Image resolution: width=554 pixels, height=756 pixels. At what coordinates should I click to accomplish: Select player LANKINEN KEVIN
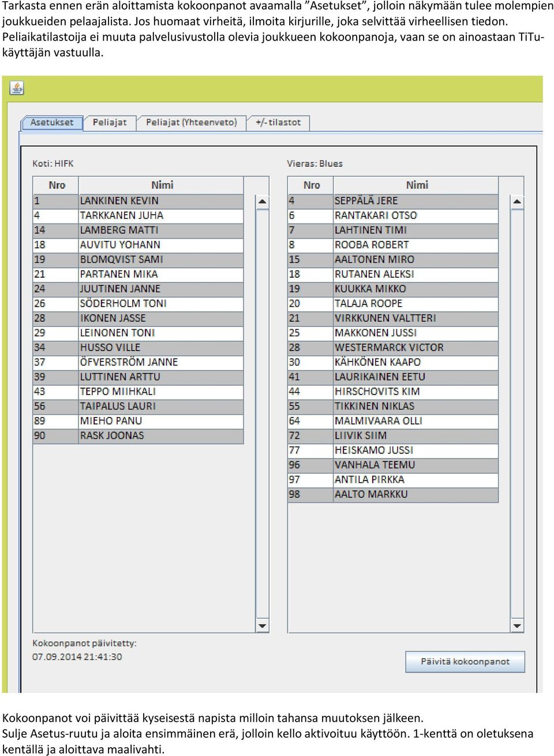click(x=138, y=201)
